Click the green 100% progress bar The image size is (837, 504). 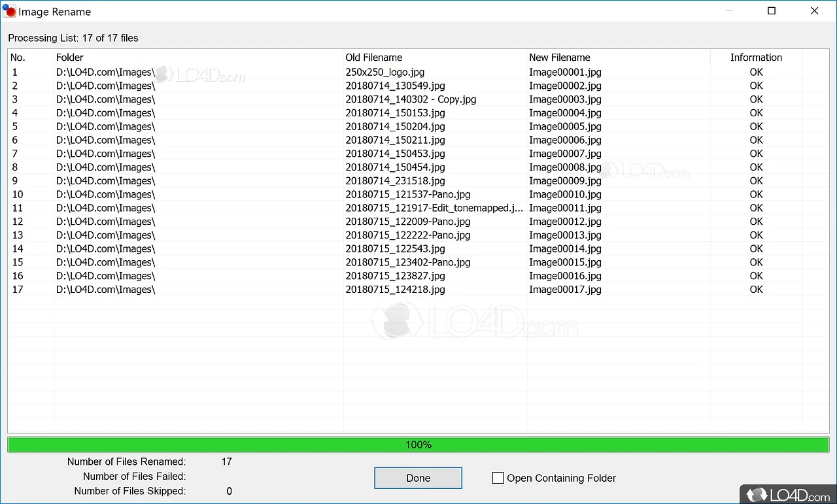click(418, 445)
